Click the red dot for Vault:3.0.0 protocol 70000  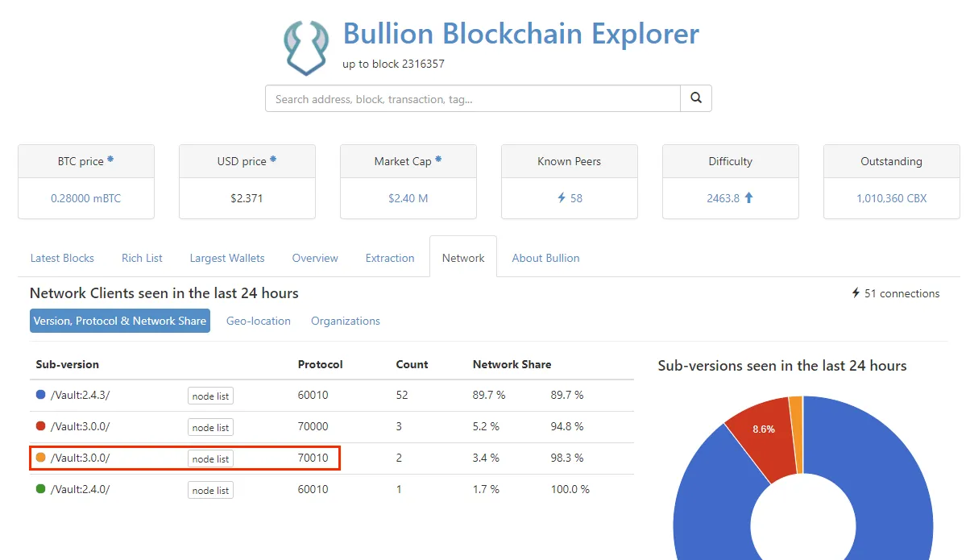point(41,426)
